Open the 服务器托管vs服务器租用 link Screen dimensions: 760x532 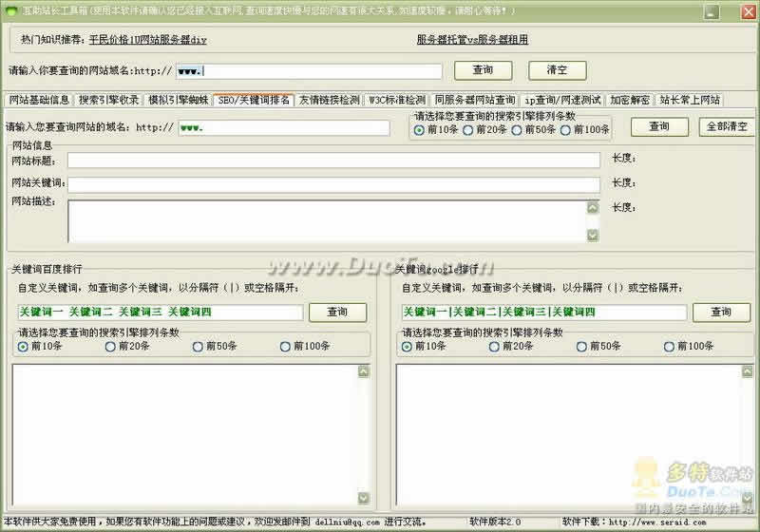tap(472, 40)
